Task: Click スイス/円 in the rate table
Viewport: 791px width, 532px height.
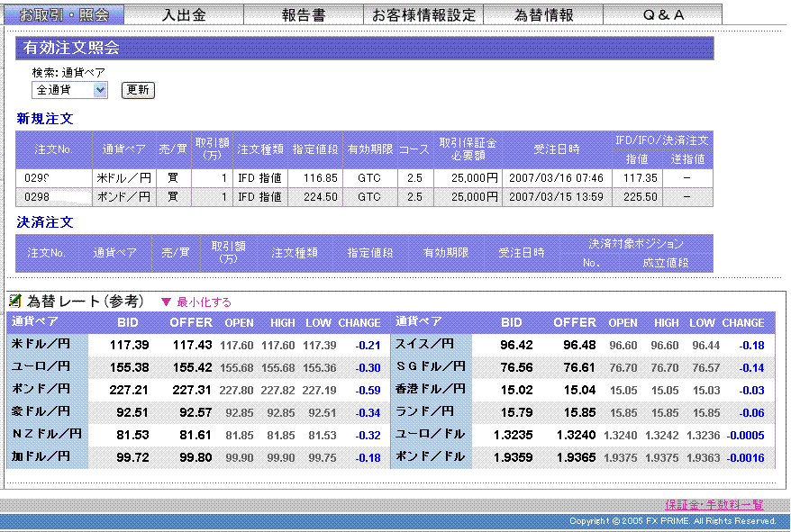Action: (424, 344)
